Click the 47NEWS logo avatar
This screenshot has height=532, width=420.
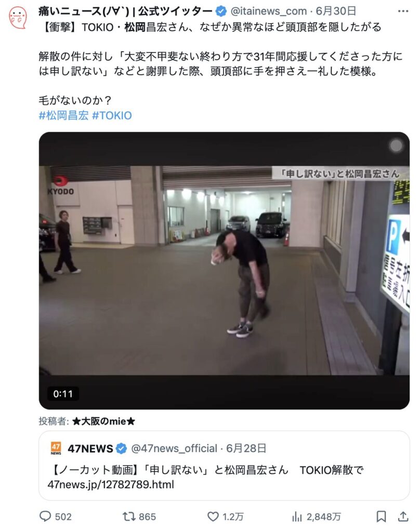click(56, 448)
